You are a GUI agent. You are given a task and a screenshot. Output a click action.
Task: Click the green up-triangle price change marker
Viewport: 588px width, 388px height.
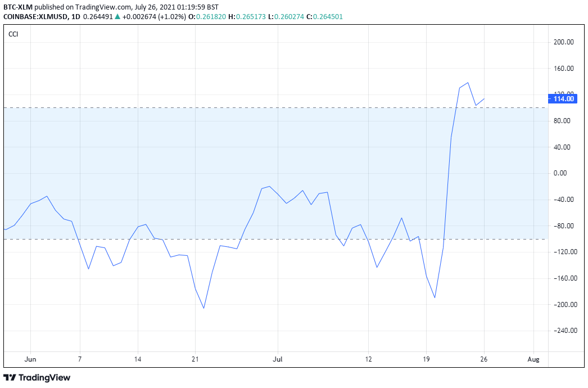(x=117, y=16)
